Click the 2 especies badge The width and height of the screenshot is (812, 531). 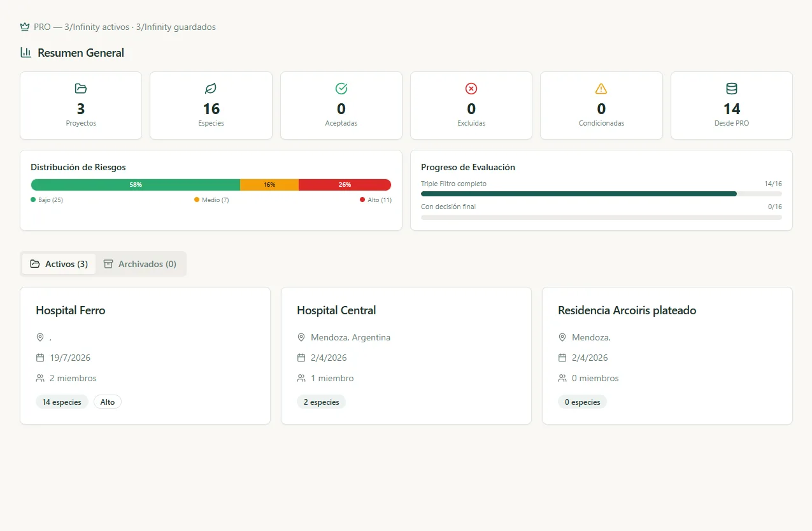pyautogui.click(x=321, y=402)
